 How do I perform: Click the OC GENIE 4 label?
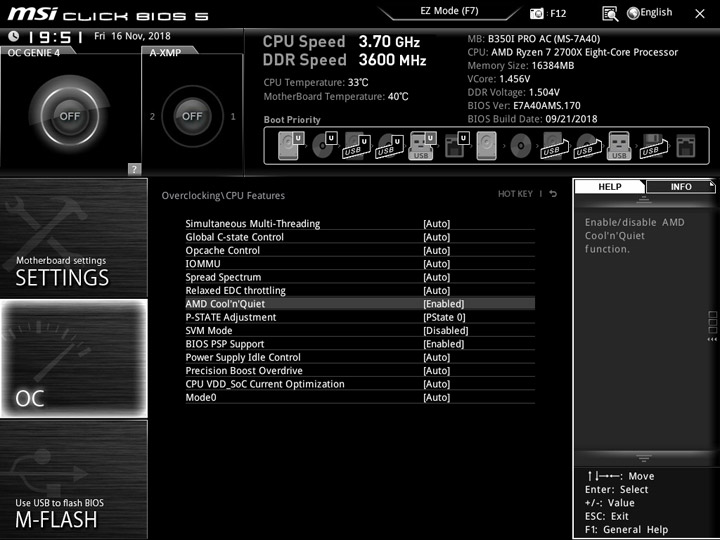click(x=34, y=53)
